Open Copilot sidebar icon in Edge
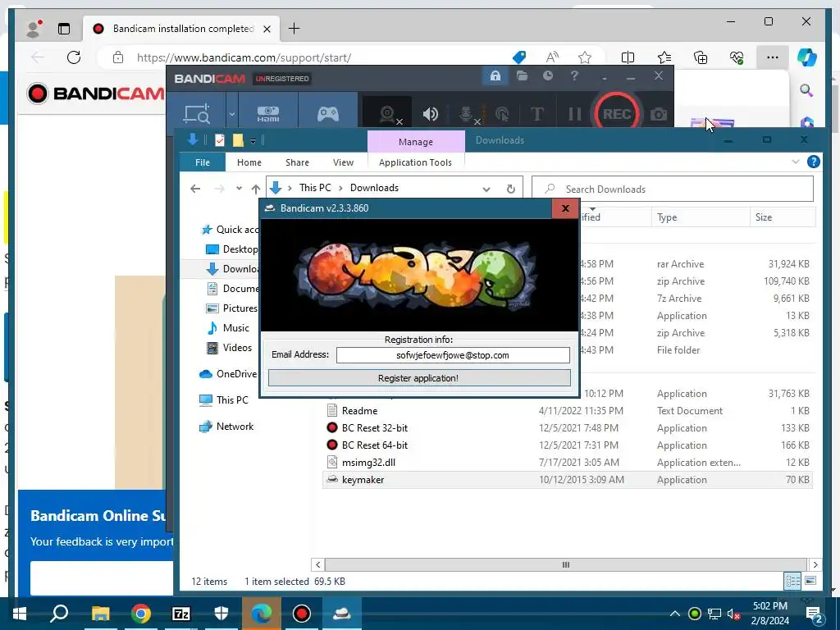Image resolution: width=840 pixels, height=630 pixels. pos(807,57)
